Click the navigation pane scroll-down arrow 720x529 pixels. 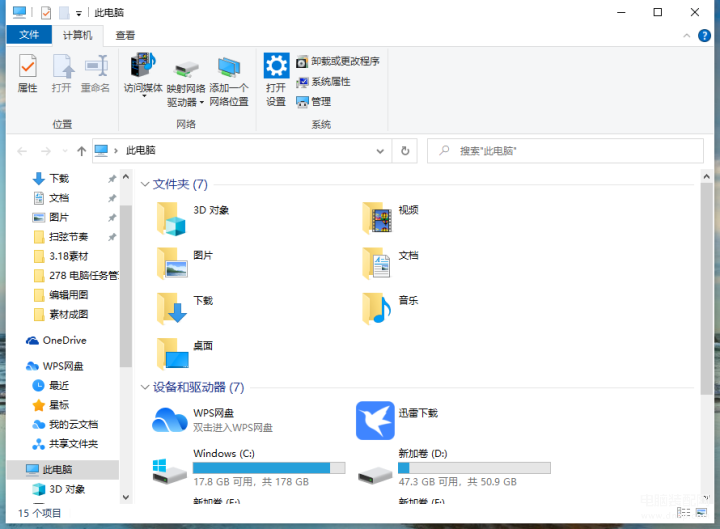126,497
